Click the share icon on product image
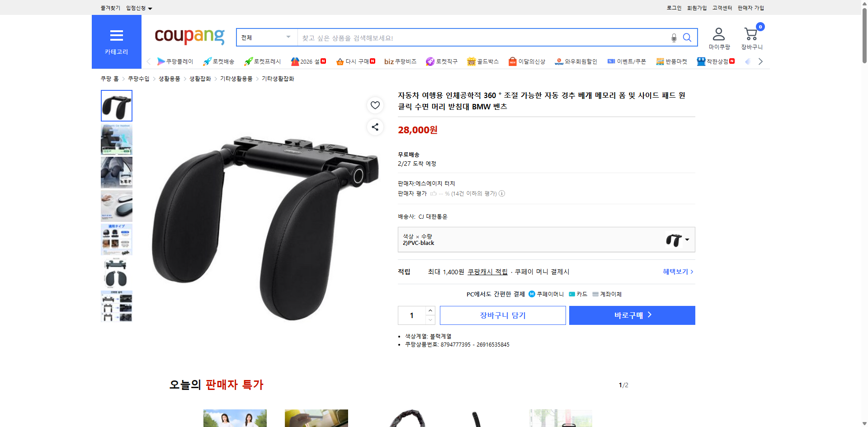The image size is (868, 427). 375,127
